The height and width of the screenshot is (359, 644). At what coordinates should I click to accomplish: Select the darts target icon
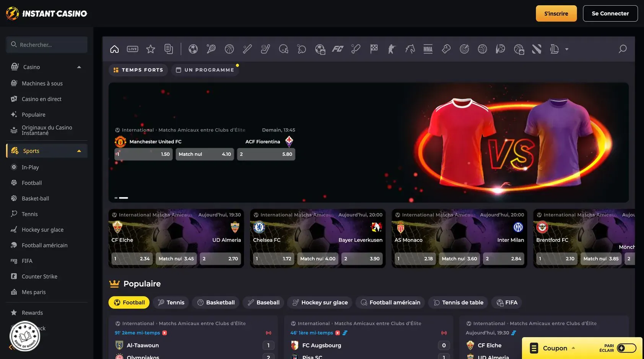point(464,49)
